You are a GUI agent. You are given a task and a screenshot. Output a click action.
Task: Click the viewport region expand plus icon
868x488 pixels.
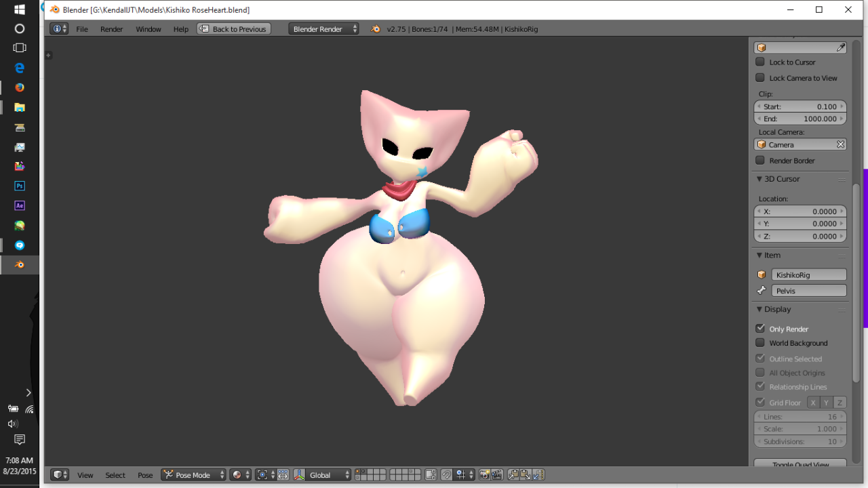[48, 55]
